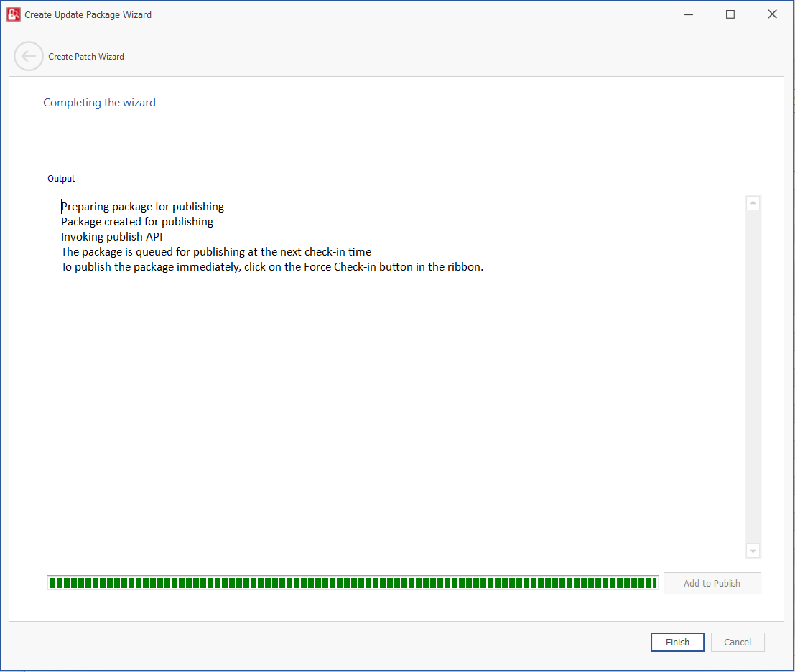795x672 pixels.
Task: Click the 'Invoking publish API' output line
Action: (112, 237)
